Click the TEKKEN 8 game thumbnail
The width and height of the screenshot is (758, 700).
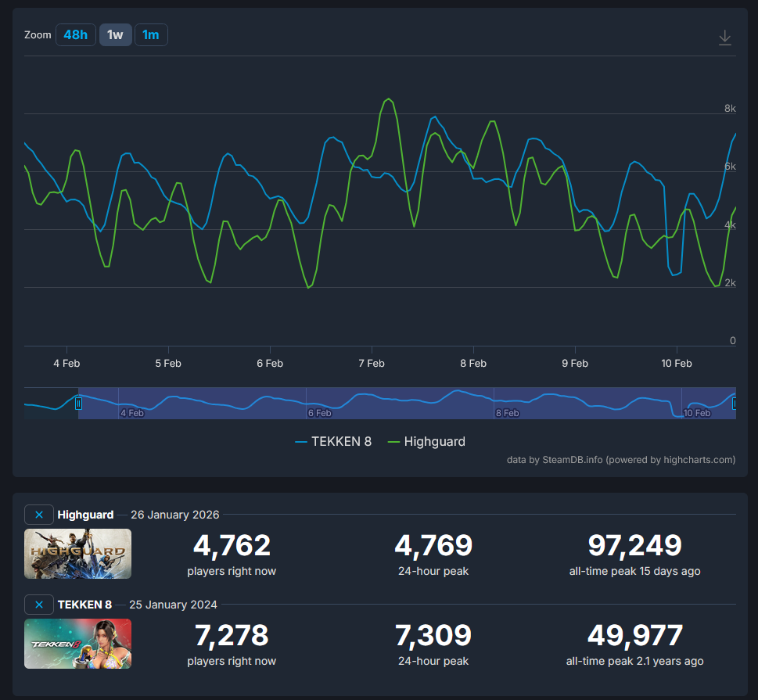pyautogui.click(x=77, y=644)
